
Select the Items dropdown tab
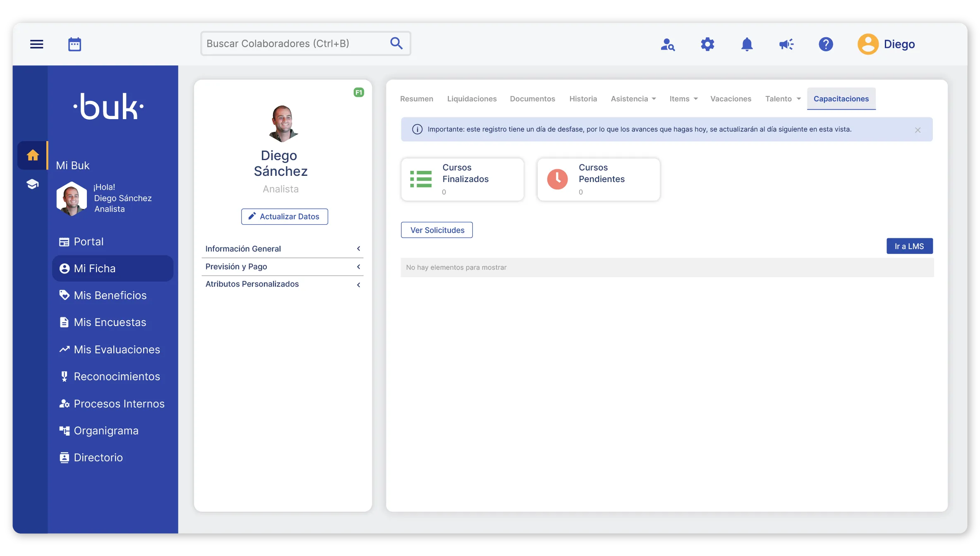coord(683,98)
